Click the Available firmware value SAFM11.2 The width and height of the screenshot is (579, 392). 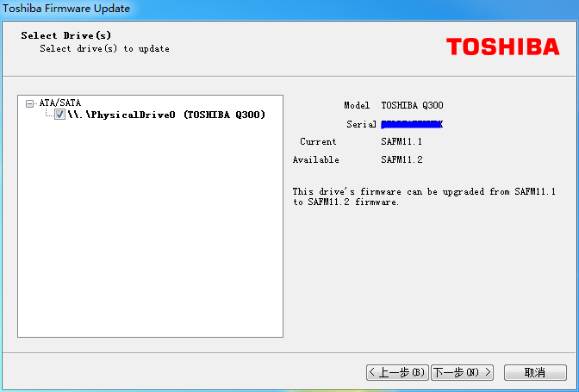point(402,160)
